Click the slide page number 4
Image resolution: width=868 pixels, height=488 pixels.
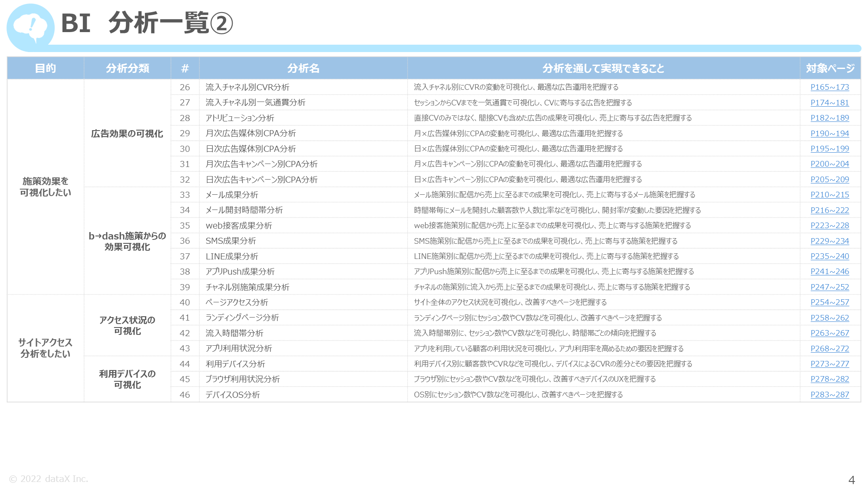852,480
